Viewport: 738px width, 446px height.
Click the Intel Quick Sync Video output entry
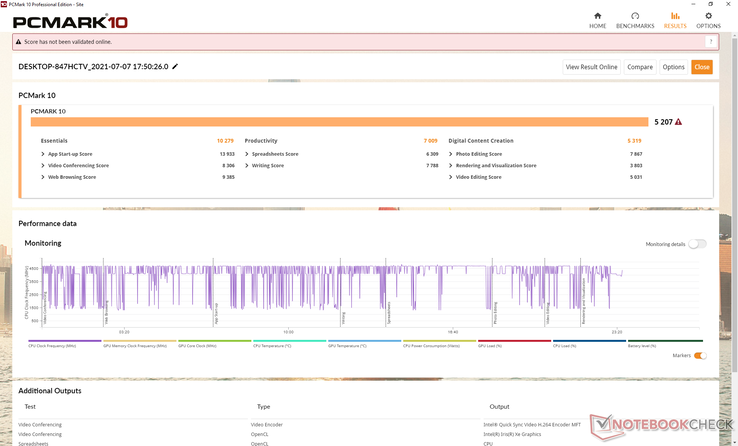click(x=532, y=424)
